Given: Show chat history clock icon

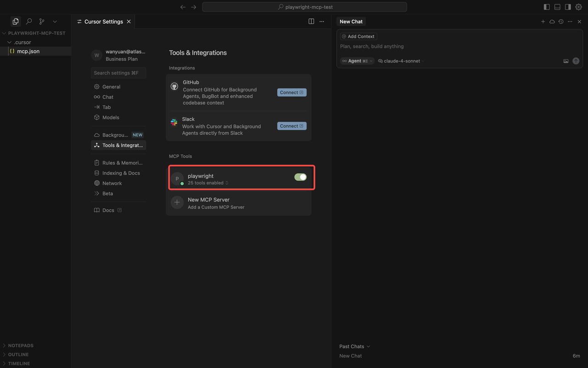Looking at the screenshot, I should (x=561, y=22).
